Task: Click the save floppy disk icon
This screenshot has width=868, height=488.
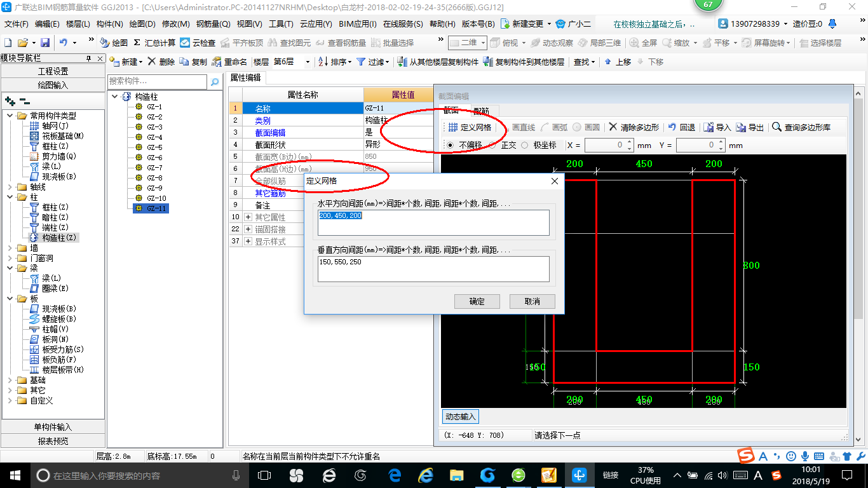Action: click(x=45, y=43)
